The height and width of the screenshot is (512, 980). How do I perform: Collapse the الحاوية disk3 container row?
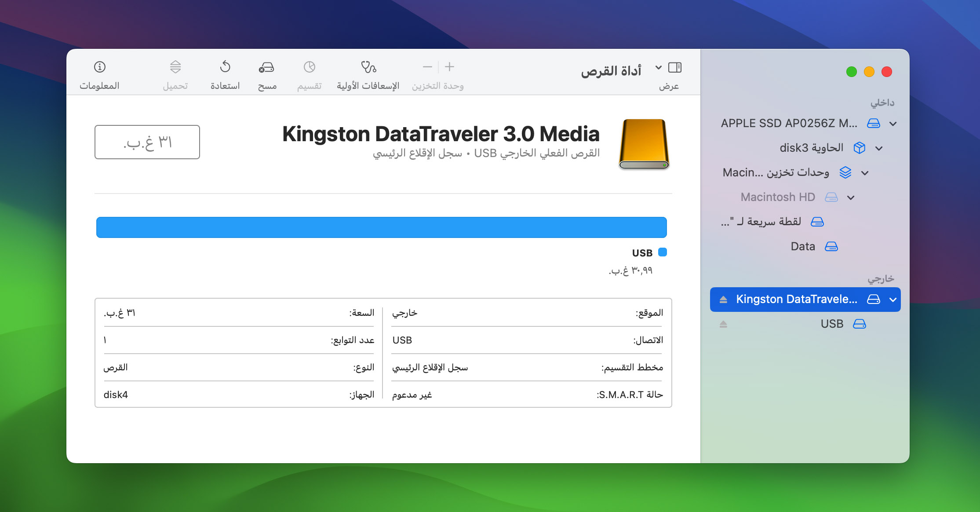pos(879,148)
